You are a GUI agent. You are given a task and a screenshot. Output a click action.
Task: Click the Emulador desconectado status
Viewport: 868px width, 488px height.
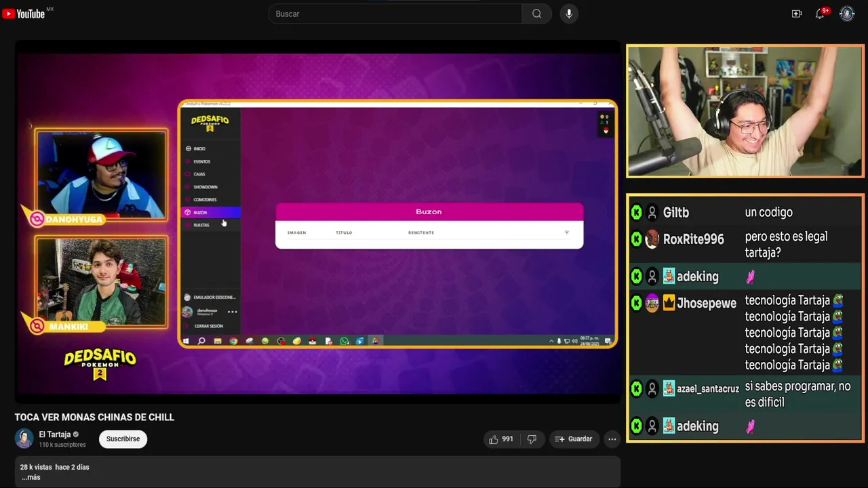click(210, 297)
